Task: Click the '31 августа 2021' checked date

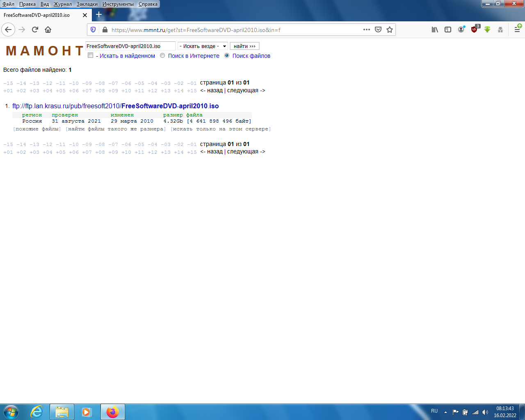Action: (76, 121)
